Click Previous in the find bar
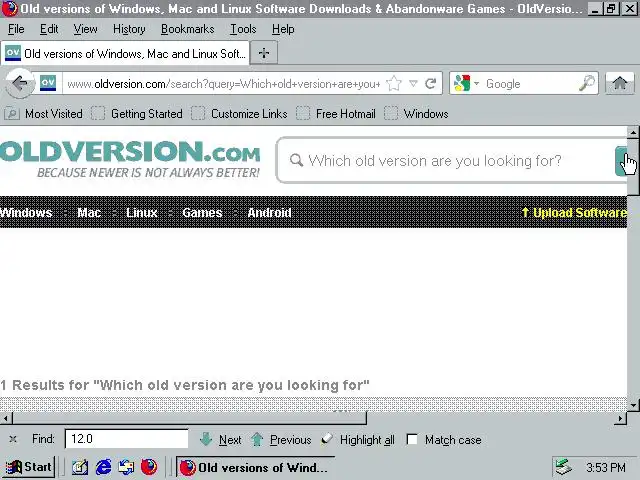Viewport: 640px width, 480px height. click(281, 440)
